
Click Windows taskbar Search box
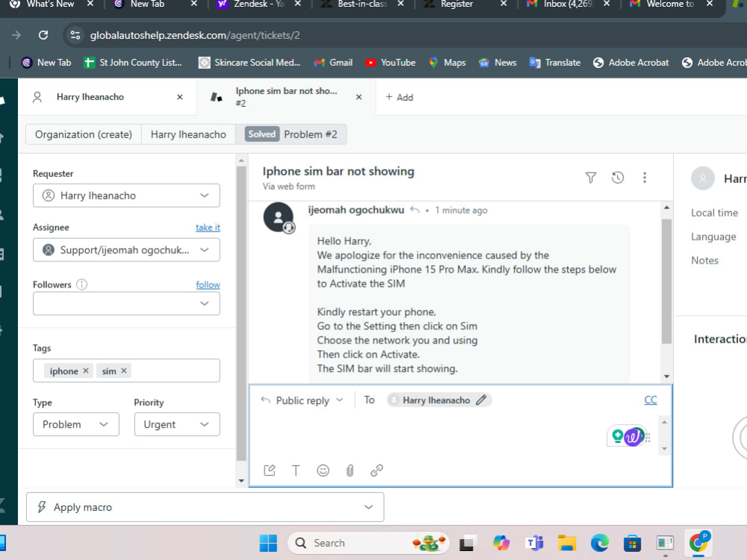[x=368, y=543]
